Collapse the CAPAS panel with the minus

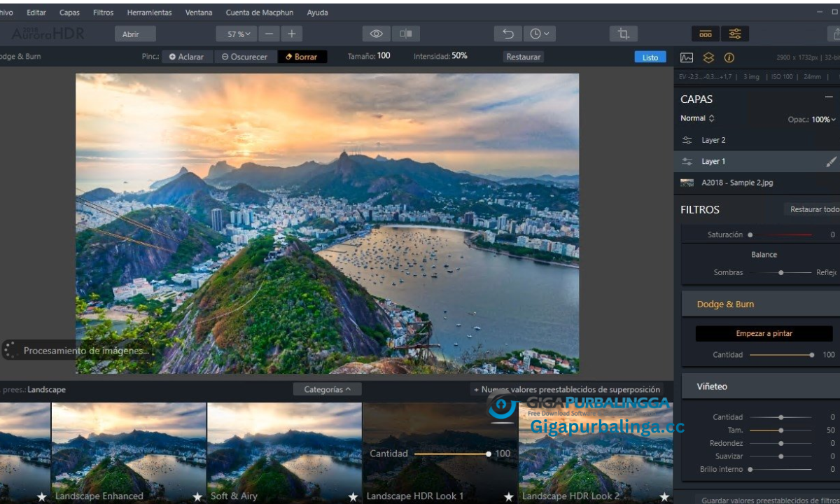(x=829, y=97)
